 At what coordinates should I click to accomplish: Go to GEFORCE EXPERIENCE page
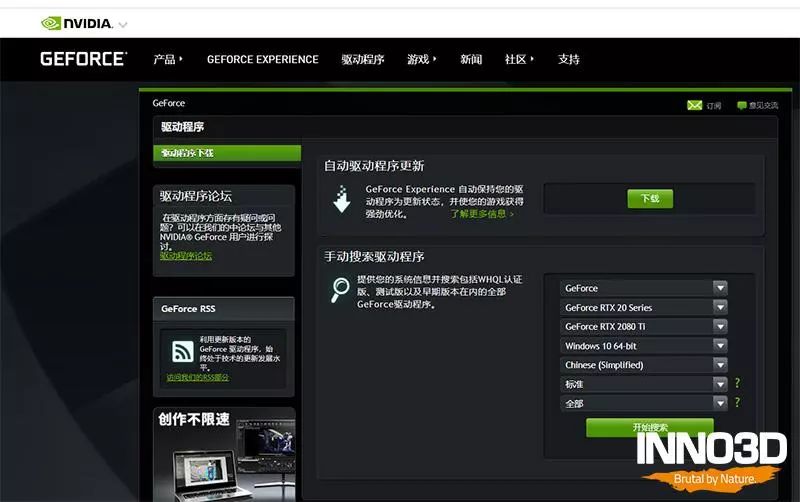tap(262, 59)
